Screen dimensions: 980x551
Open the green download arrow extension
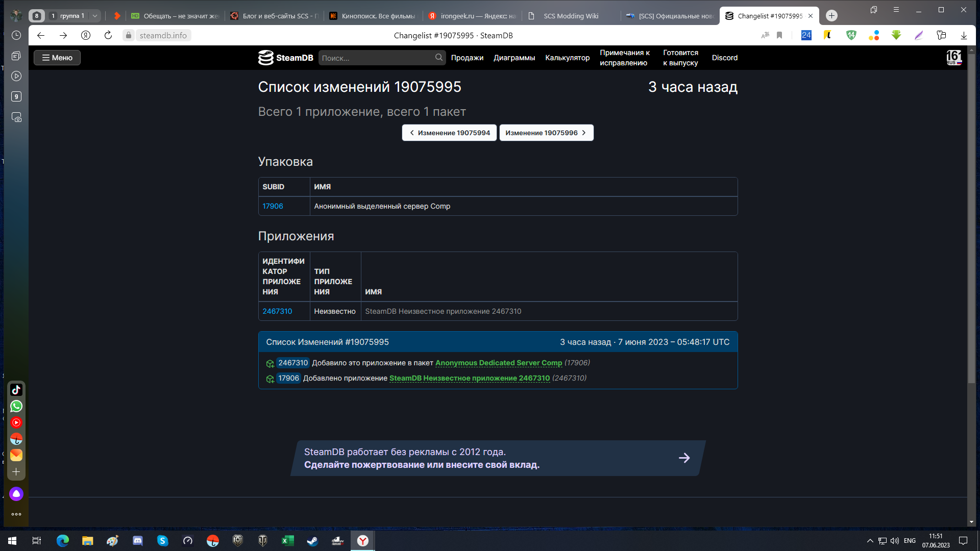coord(896,35)
